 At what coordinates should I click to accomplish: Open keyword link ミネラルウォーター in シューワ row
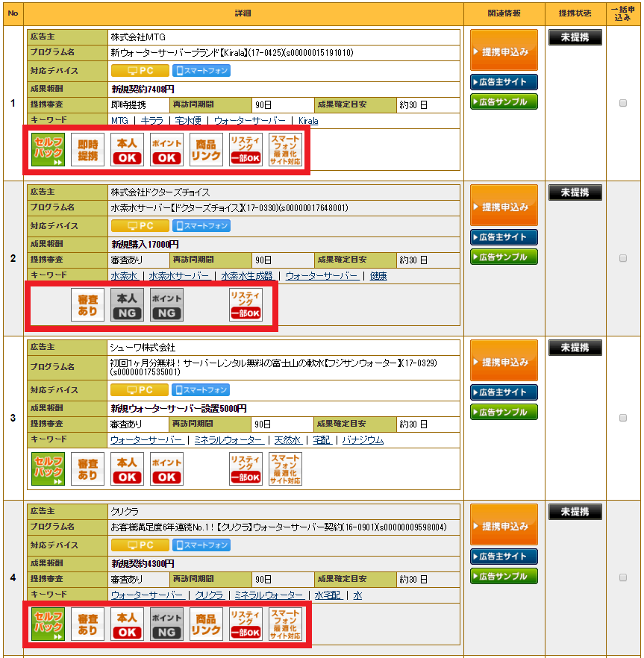[x=229, y=440]
